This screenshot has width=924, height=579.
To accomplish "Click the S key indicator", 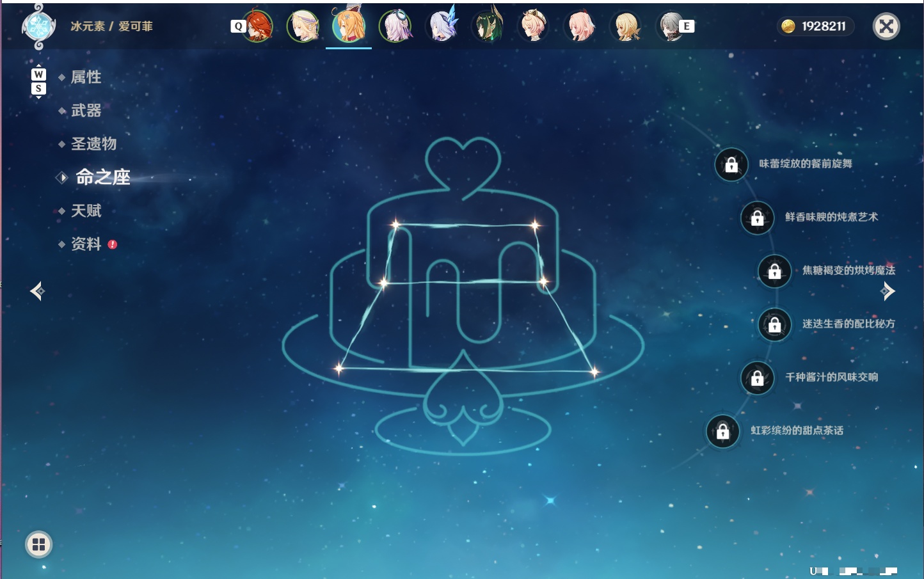I will (38, 88).
